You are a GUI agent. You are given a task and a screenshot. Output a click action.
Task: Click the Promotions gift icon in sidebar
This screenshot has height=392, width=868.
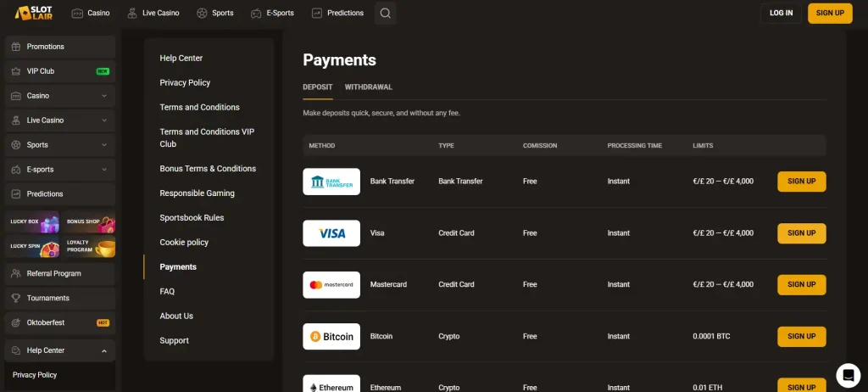16,47
